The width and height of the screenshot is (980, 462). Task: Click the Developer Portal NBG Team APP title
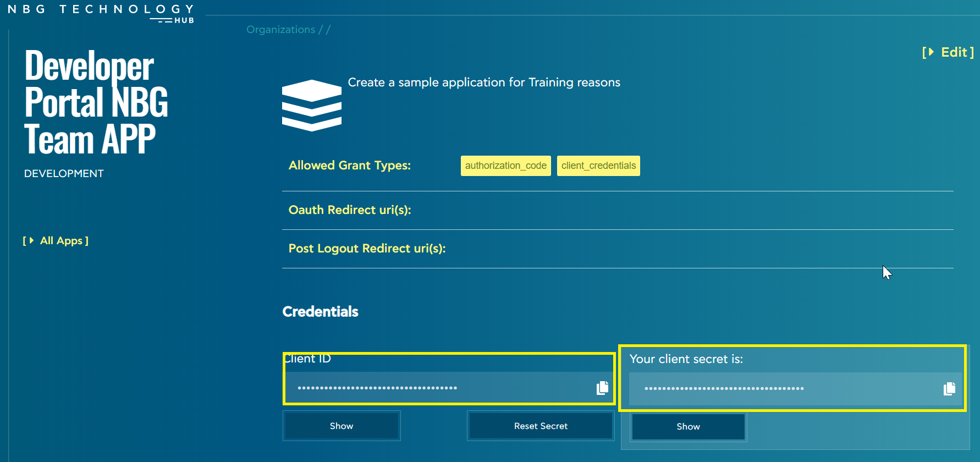click(x=96, y=102)
